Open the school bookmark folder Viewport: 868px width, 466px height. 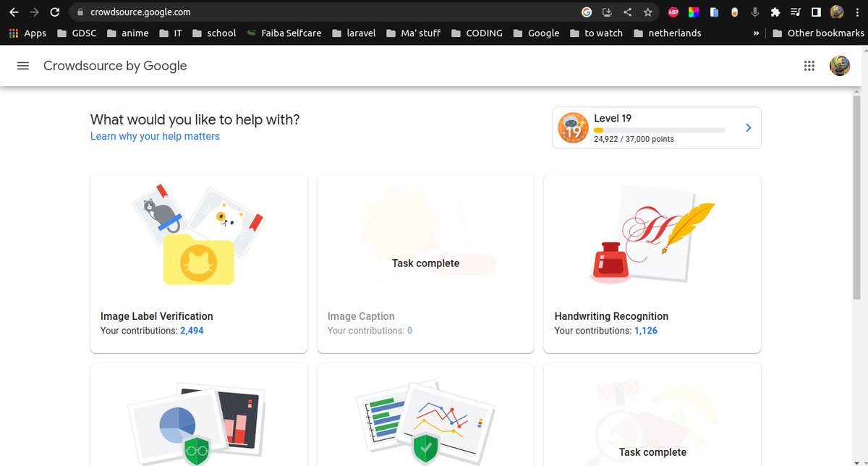point(213,33)
